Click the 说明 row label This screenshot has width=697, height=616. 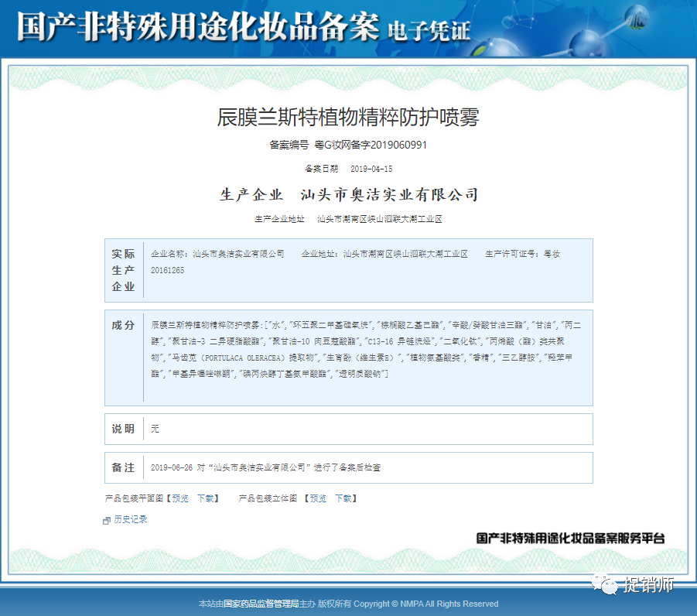(123, 429)
